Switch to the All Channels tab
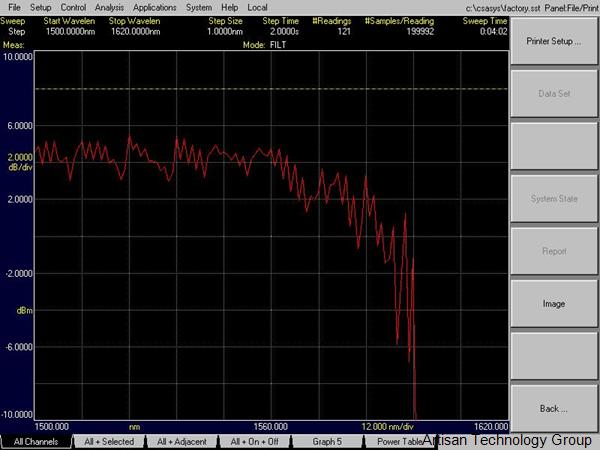 pos(36,441)
